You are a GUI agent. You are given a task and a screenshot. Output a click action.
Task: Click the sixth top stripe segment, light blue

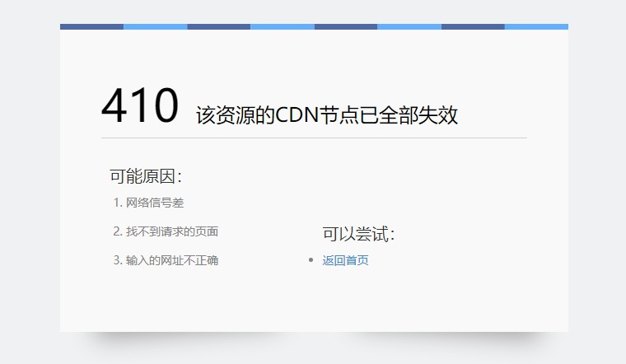(x=409, y=26)
